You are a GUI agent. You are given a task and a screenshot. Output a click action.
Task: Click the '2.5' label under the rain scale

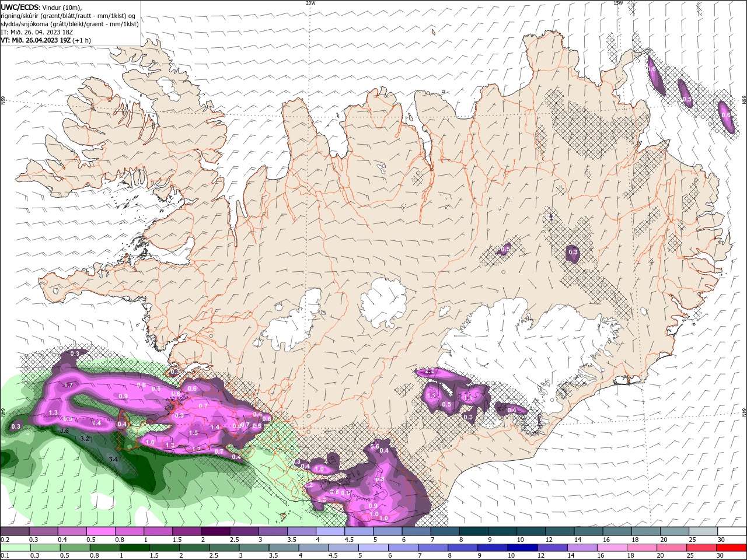(214, 555)
